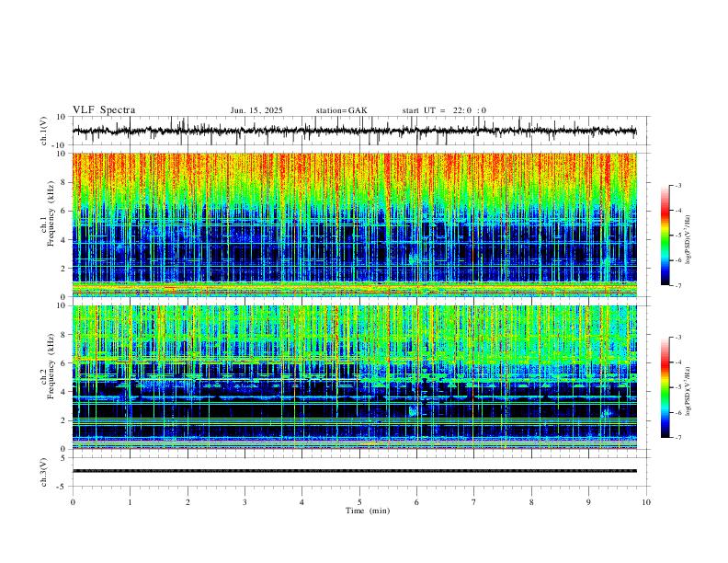
Task: Click the "-3" tick on ch.2 colorbar
Action: 677,338
